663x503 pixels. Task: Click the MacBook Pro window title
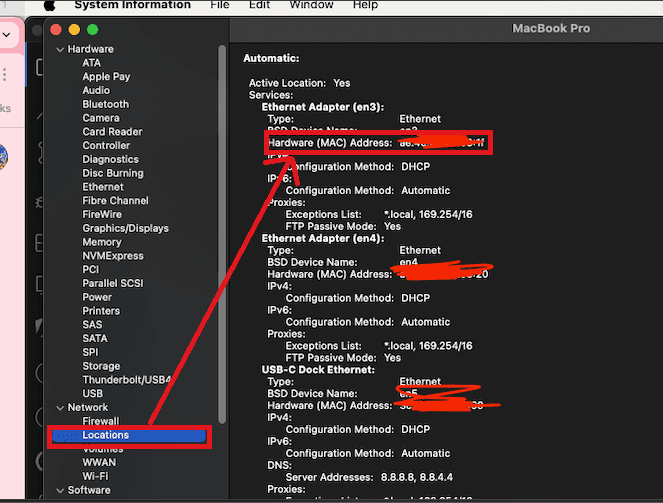tap(551, 29)
